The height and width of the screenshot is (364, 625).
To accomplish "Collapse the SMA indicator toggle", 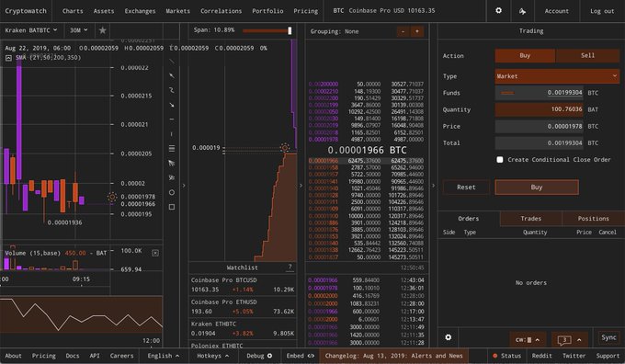I will pyautogui.click(x=8, y=58).
